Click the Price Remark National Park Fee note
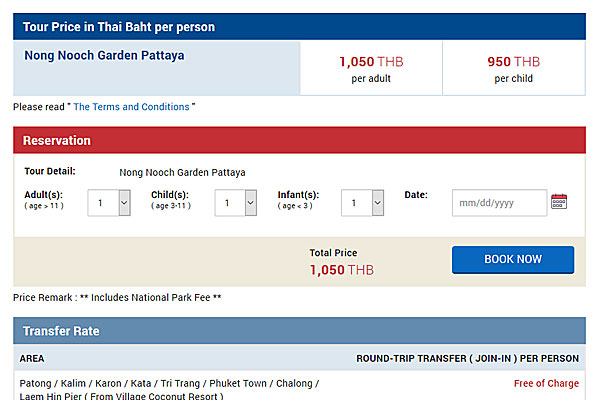This screenshot has height=400, width=600. pos(117,297)
